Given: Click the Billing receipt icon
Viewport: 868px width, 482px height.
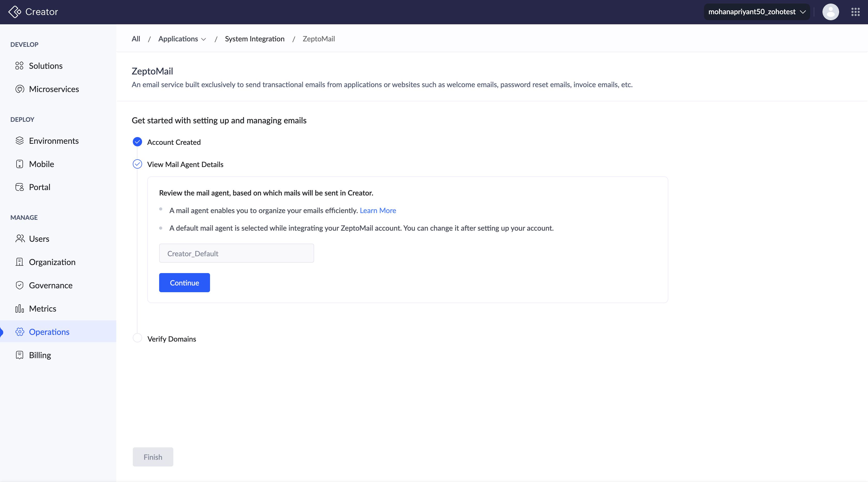Looking at the screenshot, I should coord(20,355).
